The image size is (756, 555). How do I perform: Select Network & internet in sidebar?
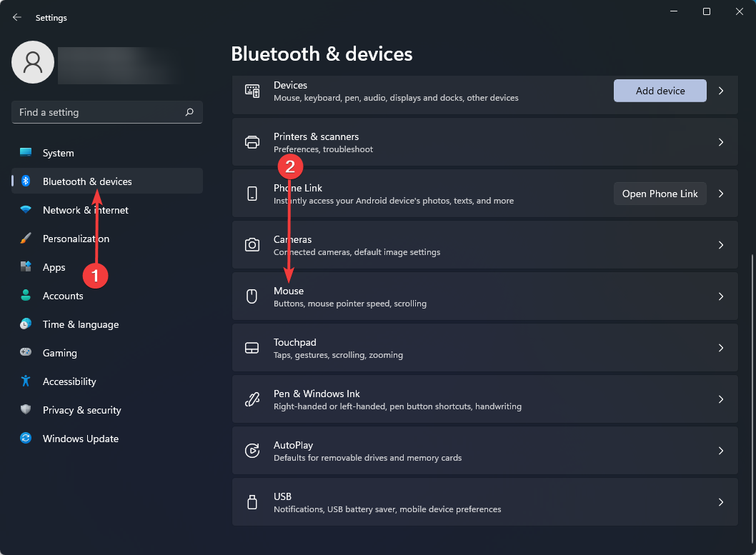[x=85, y=210]
